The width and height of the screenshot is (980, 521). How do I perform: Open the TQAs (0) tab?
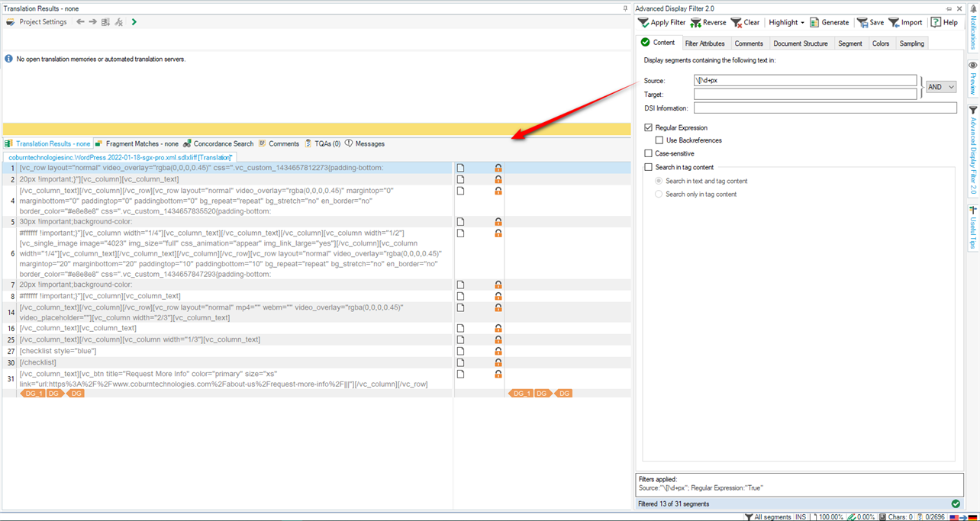tap(323, 143)
